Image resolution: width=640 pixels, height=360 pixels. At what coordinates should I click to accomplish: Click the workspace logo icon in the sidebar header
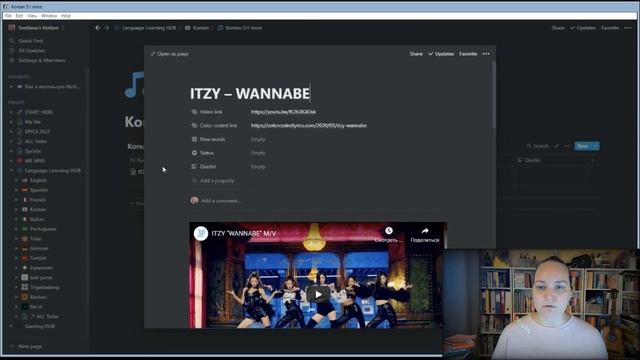point(11,28)
